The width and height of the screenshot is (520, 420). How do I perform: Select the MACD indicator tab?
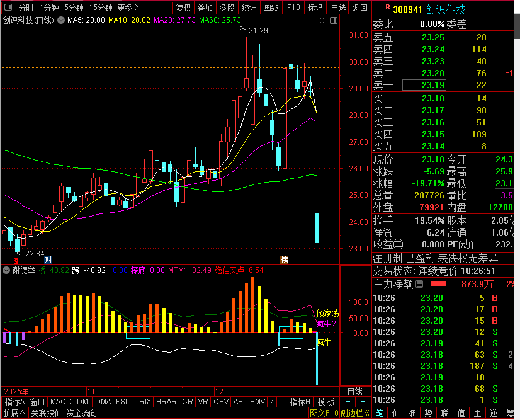(x=60, y=402)
